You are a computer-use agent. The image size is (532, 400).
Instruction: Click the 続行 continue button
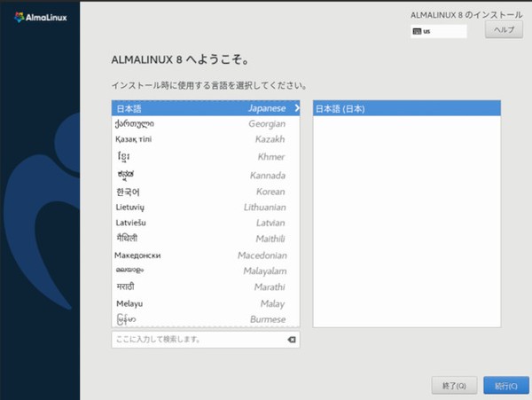(x=506, y=386)
